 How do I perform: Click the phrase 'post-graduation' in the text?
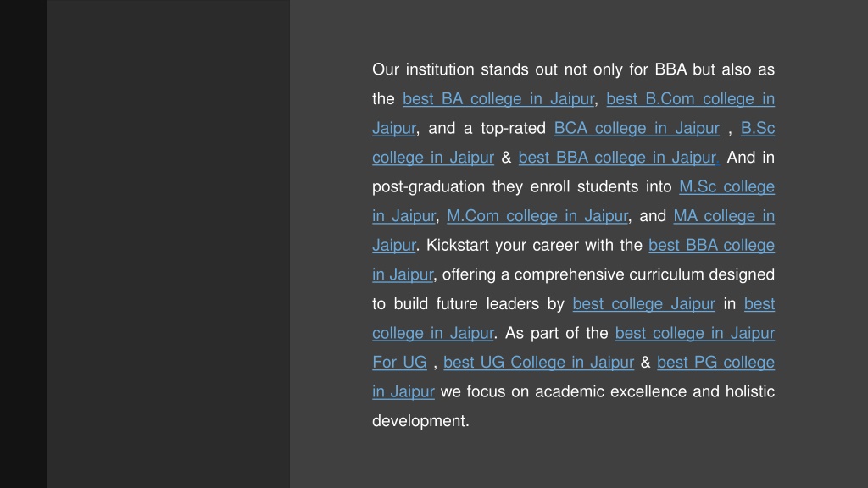427,187
